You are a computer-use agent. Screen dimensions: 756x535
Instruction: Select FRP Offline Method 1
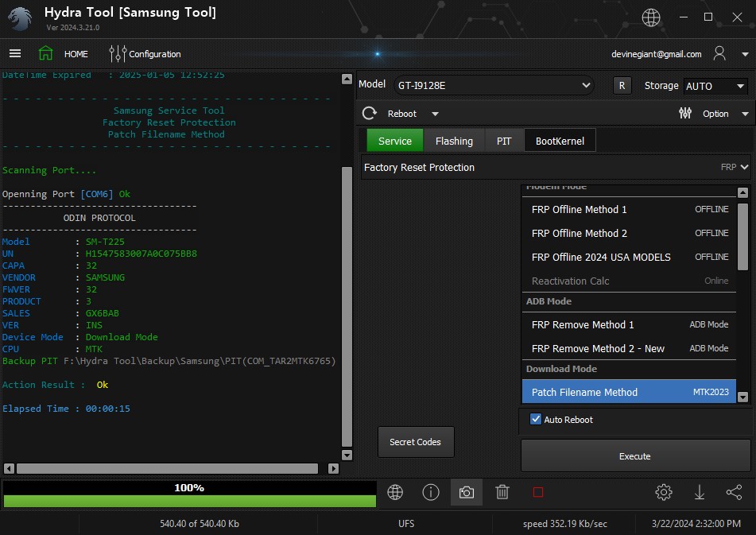pos(629,209)
